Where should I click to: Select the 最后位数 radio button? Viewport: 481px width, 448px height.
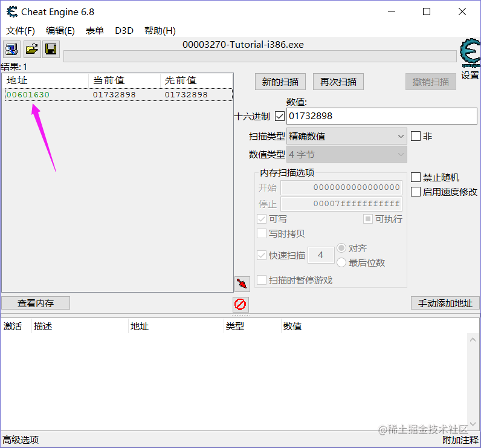pos(341,262)
